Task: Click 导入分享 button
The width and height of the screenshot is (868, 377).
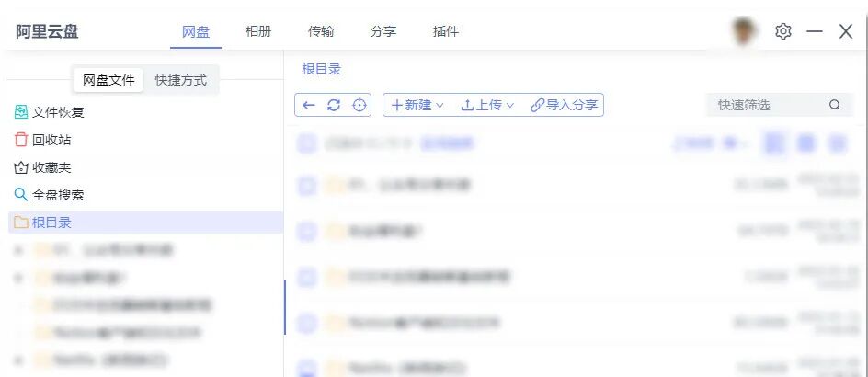Action: click(564, 105)
